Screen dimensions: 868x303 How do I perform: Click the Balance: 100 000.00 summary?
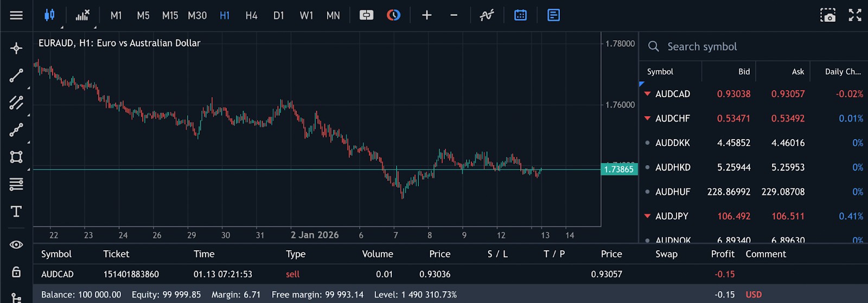click(81, 295)
